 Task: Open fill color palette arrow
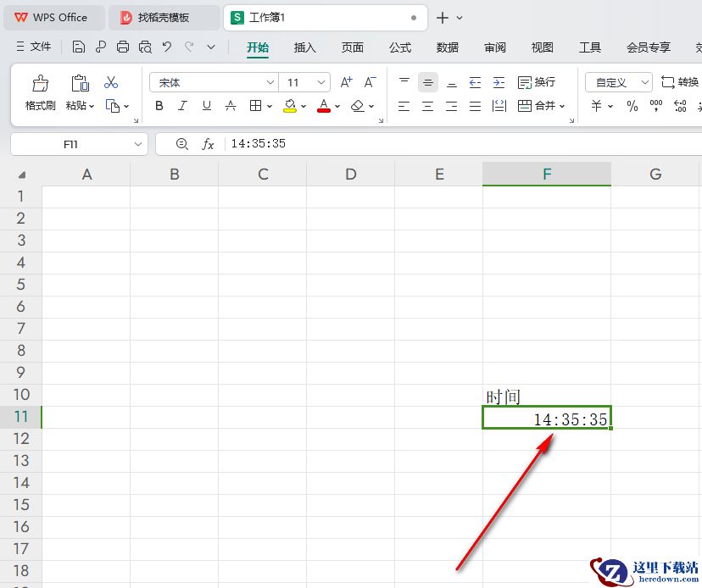pos(304,107)
